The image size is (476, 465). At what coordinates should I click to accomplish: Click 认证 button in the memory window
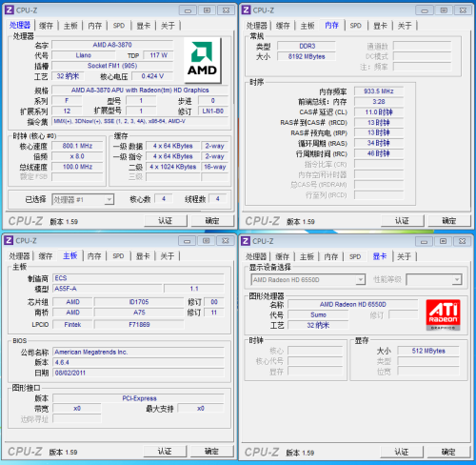[402, 221]
